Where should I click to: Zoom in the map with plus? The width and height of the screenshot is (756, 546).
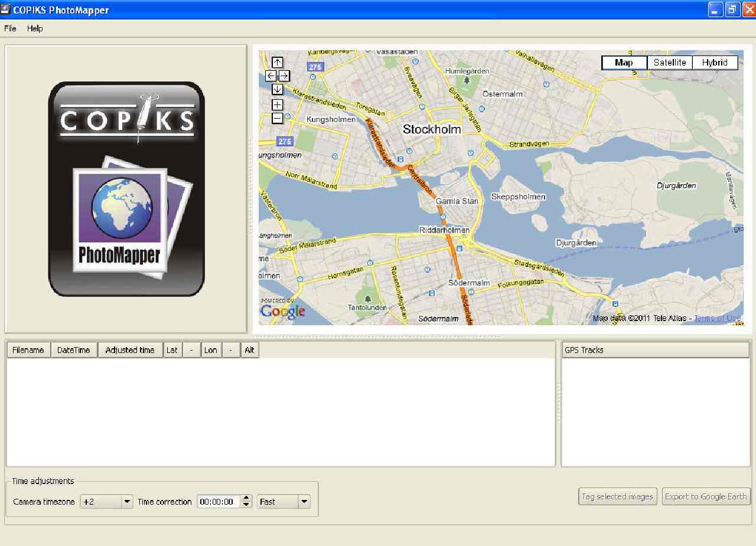pos(278,104)
